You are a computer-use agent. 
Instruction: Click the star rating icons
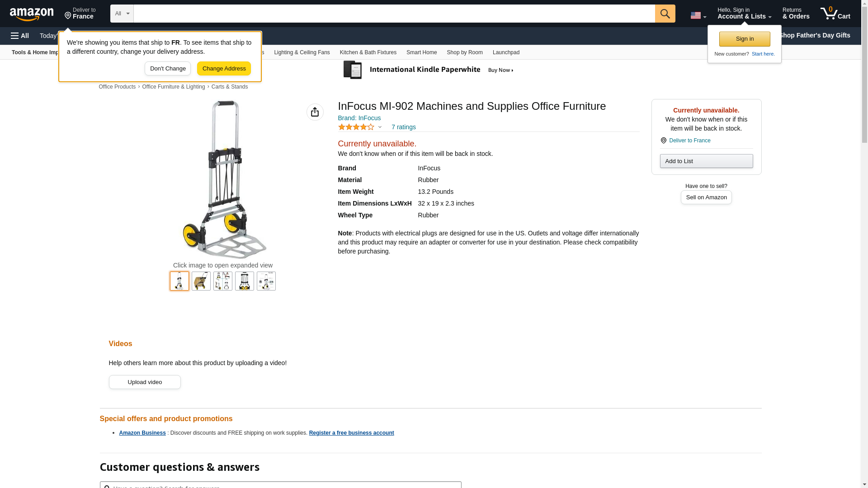point(356,127)
